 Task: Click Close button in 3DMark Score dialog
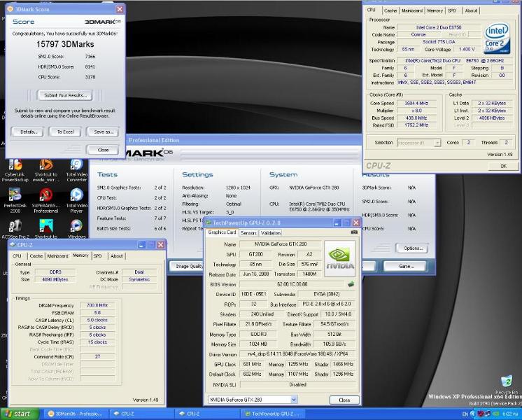(103, 150)
